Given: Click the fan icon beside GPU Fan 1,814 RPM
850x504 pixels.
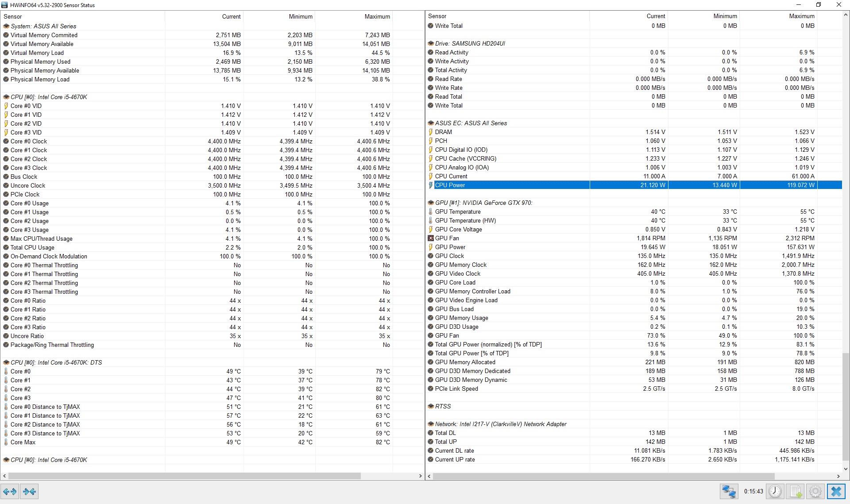Looking at the screenshot, I should click(431, 238).
